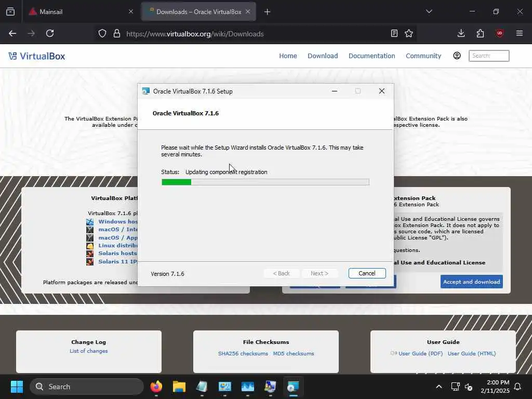The width and height of the screenshot is (532, 399).
Task: Open the browser downloads panel
Action: pyautogui.click(x=461, y=33)
